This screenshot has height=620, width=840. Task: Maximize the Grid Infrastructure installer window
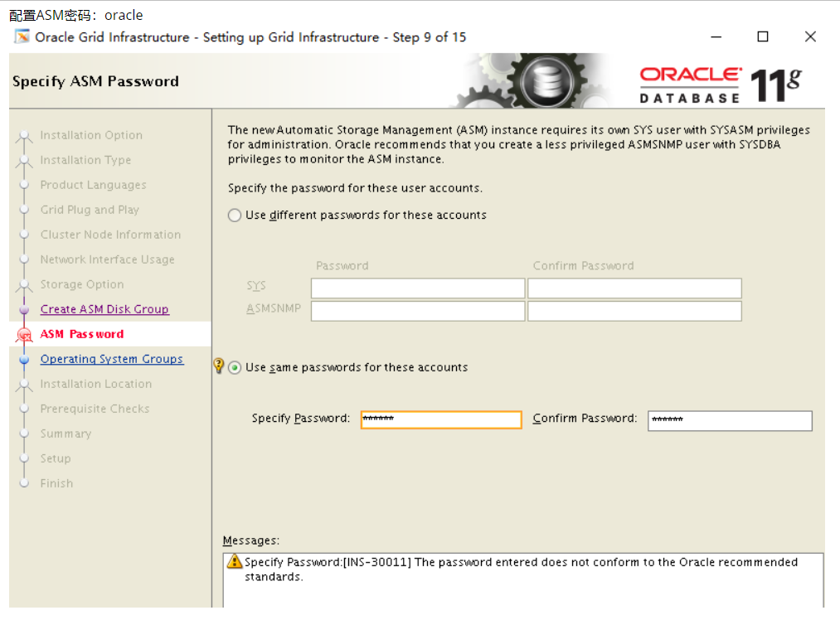763,36
